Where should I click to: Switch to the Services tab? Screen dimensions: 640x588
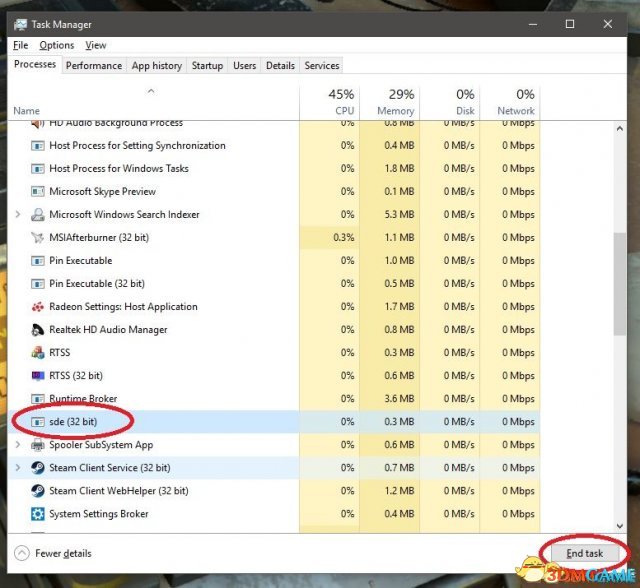[x=322, y=66]
